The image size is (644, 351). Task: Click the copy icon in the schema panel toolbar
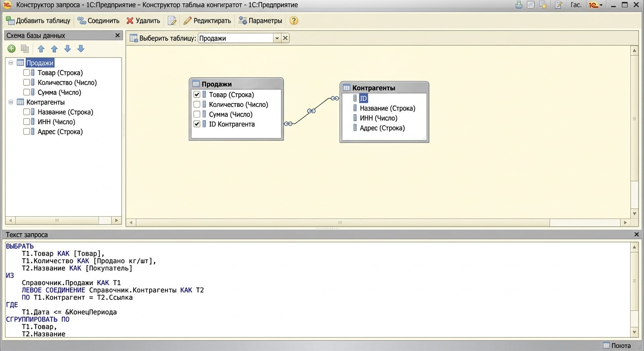[25, 49]
